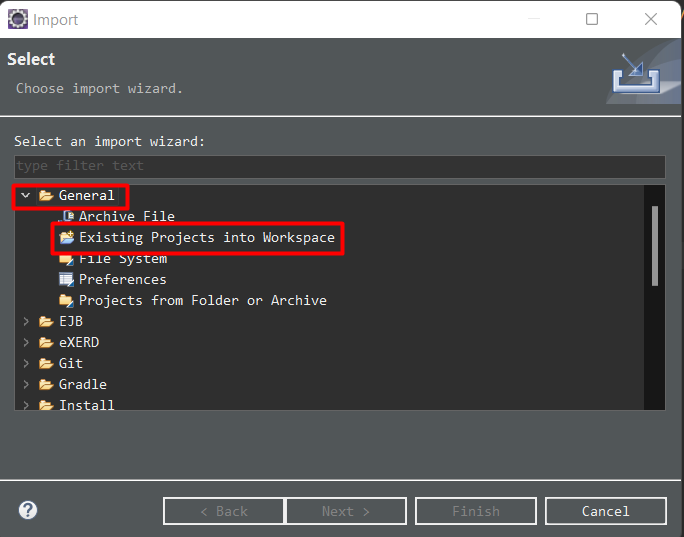
Task: Select the eXERD category label
Action: tap(79, 342)
